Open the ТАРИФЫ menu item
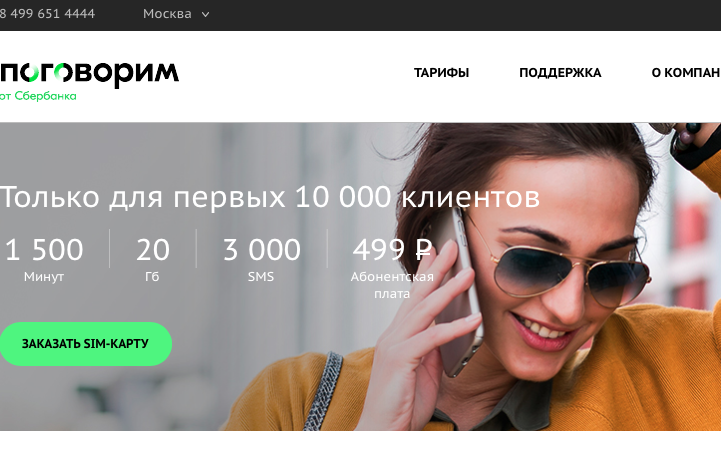 441,73
